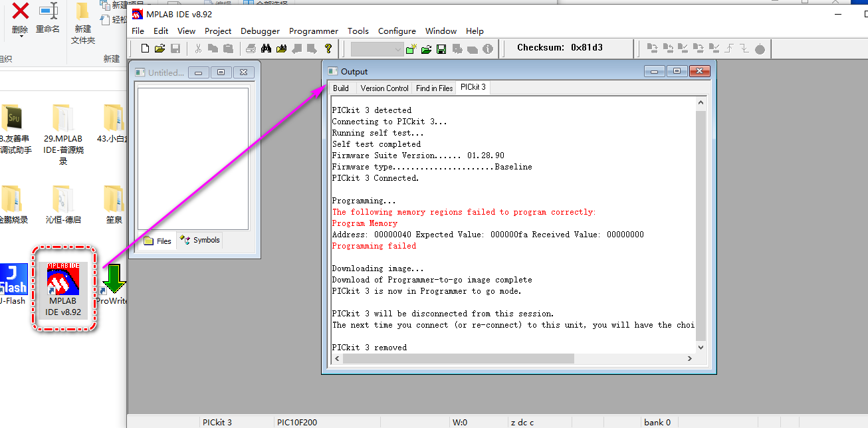Click the 'PICkit 3 removed' output line

pyautogui.click(x=370, y=348)
